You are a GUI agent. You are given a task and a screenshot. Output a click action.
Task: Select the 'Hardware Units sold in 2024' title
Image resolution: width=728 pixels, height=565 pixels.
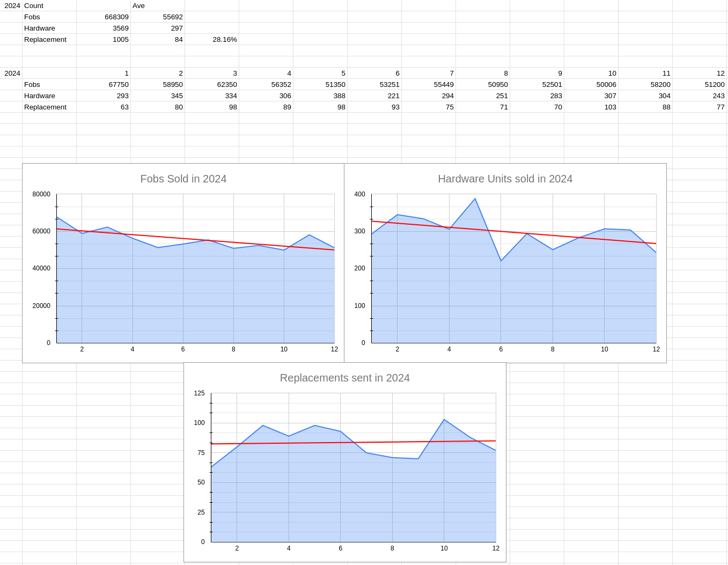coord(505,179)
